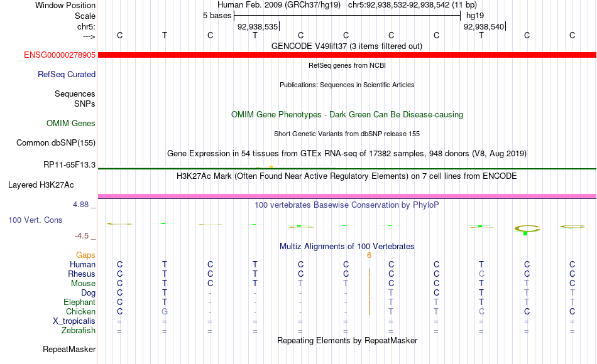This screenshot has height=364, width=597.
Task: Click the Zebrafish species label
Action: coord(79,330)
